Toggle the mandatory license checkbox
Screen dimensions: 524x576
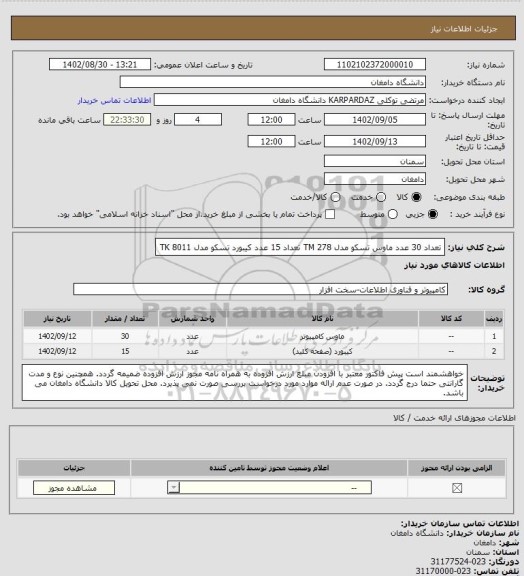pyautogui.click(x=457, y=488)
